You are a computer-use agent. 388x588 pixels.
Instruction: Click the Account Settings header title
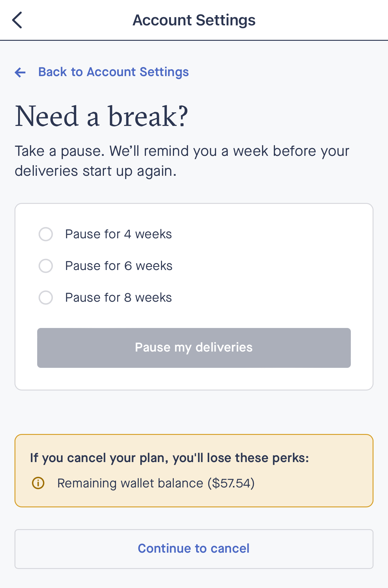194,20
